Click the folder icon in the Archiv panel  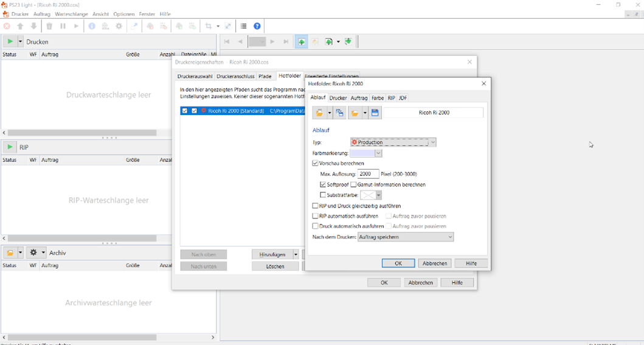tap(10, 253)
